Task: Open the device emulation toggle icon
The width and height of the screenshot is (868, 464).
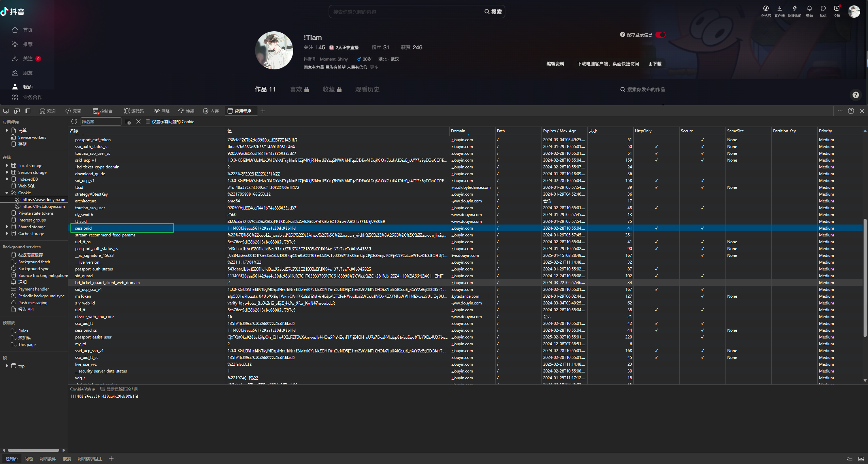Action: (17, 111)
